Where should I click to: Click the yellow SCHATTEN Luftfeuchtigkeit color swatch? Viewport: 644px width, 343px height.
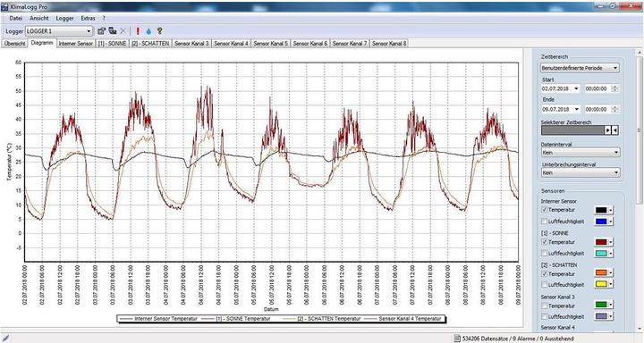[601, 284]
